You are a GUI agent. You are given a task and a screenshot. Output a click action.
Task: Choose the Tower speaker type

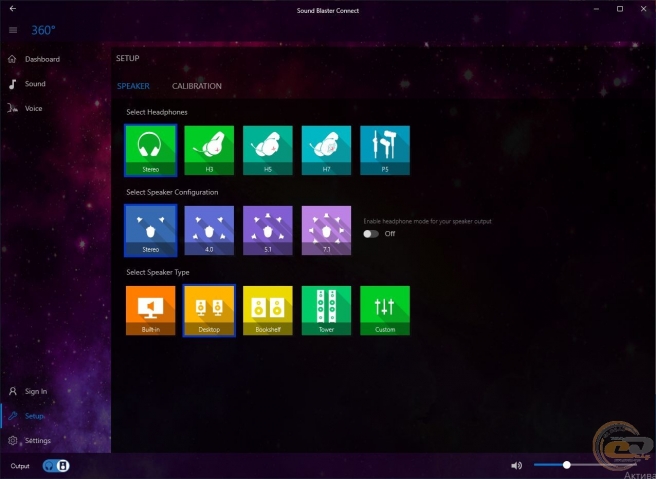click(x=326, y=310)
